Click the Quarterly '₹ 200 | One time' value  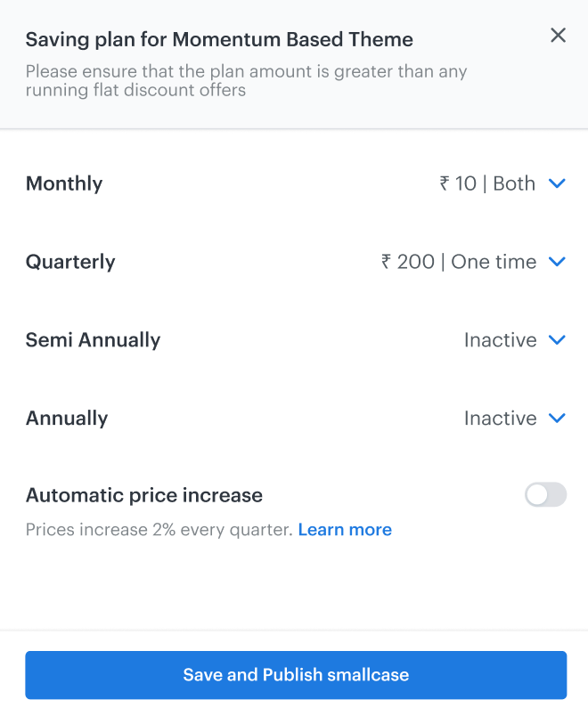coord(459,262)
